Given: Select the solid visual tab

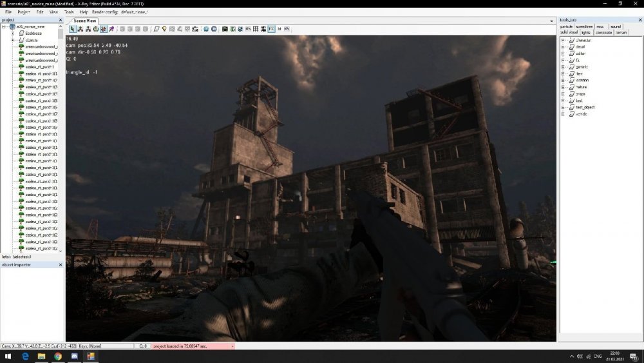Looking at the screenshot, I should click(569, 32).
